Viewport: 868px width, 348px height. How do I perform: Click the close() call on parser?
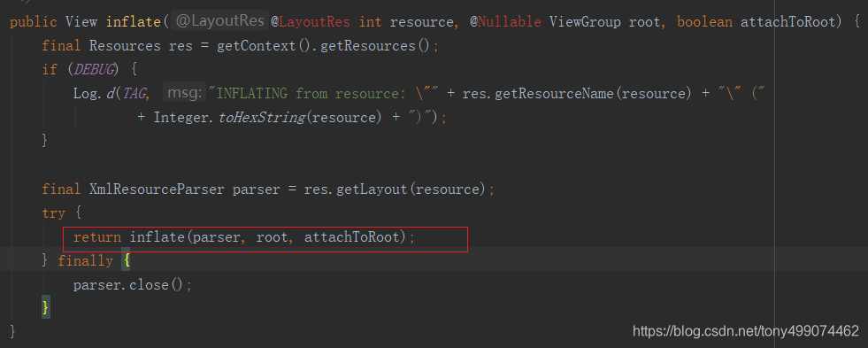click(x=157, y=285)
